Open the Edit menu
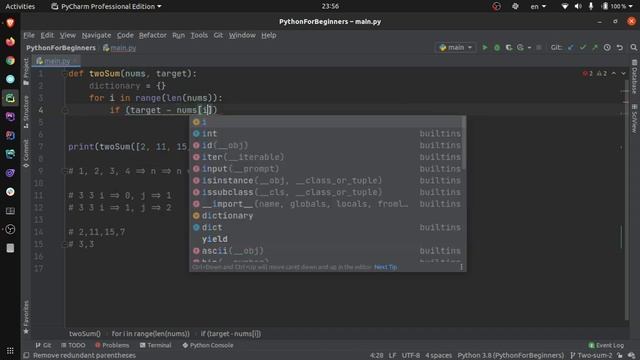Viewport: 640px width, 360px height. click(x=47, y=35)
